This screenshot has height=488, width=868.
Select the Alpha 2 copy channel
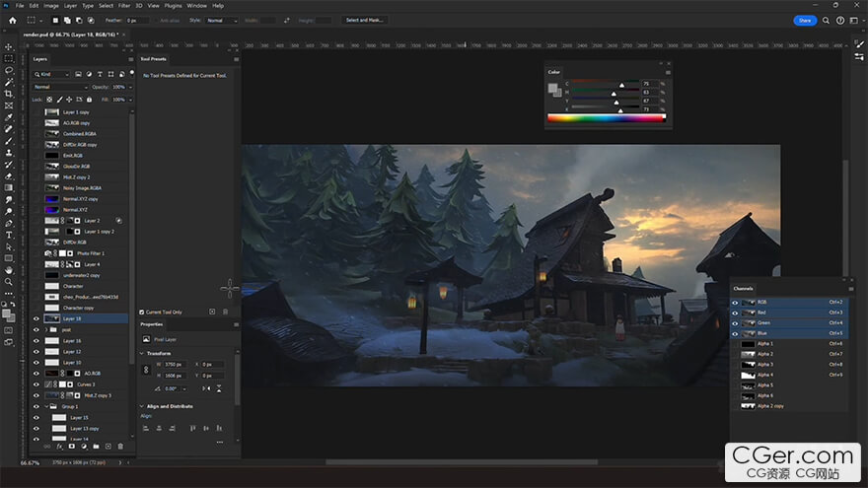point(789,406)
